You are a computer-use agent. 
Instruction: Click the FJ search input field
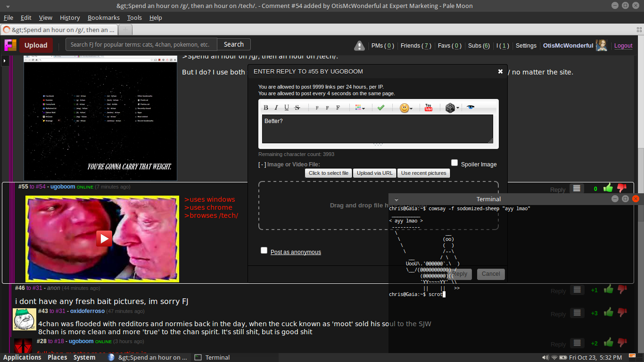pyautogui.click(x=141, y=45)
